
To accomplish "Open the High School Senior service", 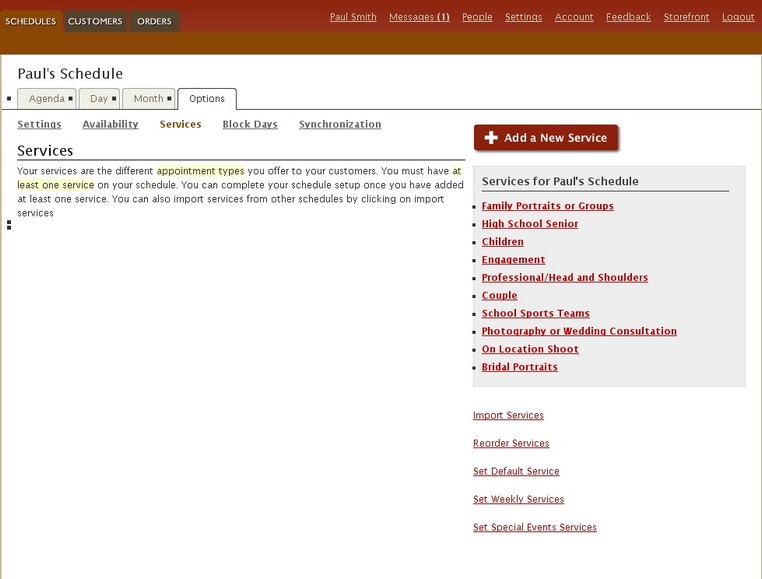I will (x=530, y=224).
